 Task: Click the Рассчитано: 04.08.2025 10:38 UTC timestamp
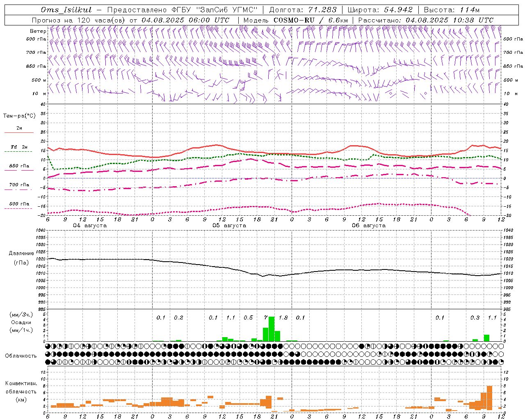pos(426,20)
